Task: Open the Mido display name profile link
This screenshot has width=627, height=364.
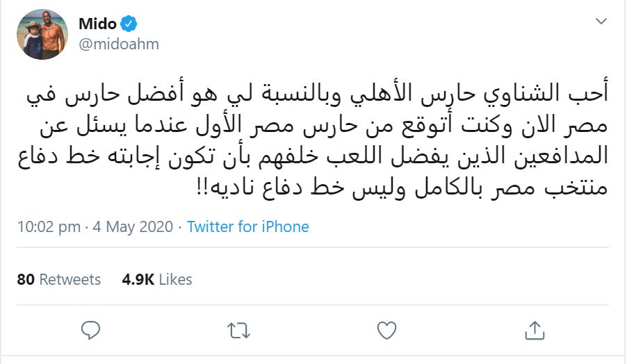Action: coord(97,24)
